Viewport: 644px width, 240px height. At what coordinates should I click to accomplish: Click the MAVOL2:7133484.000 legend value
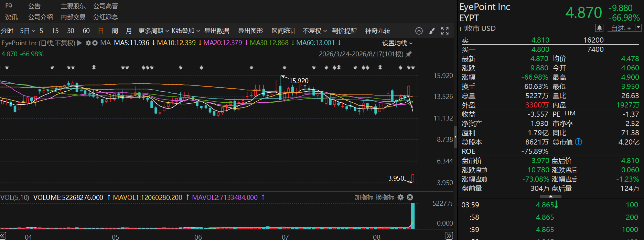225,197
